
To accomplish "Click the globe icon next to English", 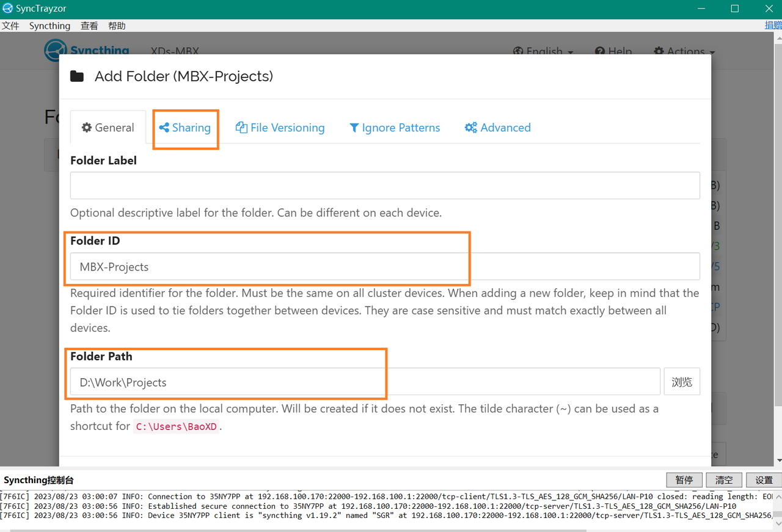I will 518,51.
